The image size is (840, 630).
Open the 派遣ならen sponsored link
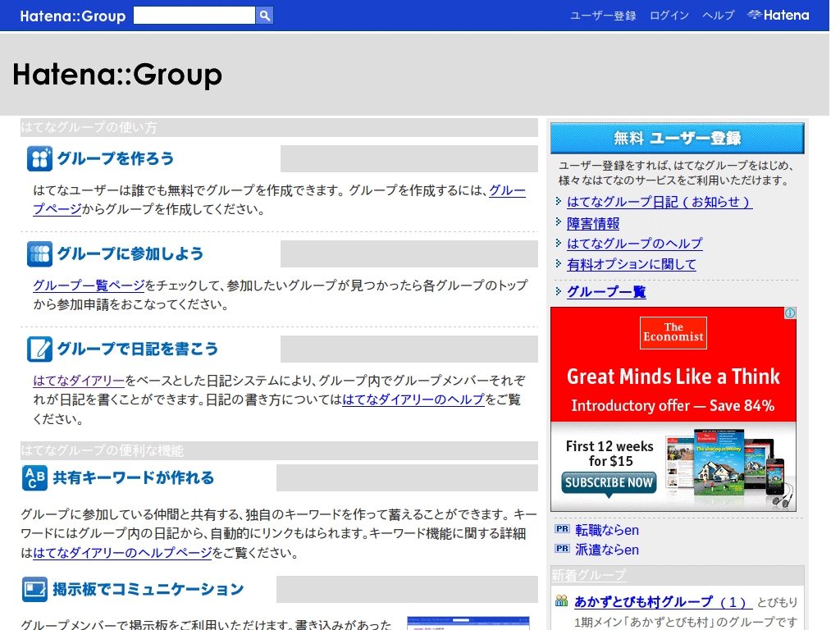point(607,550)
